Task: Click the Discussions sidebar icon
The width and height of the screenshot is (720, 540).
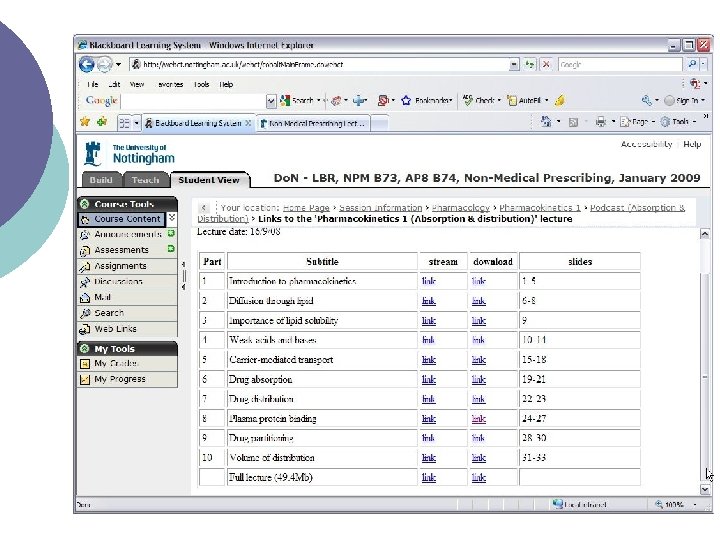Action: (x=84, y=282)
